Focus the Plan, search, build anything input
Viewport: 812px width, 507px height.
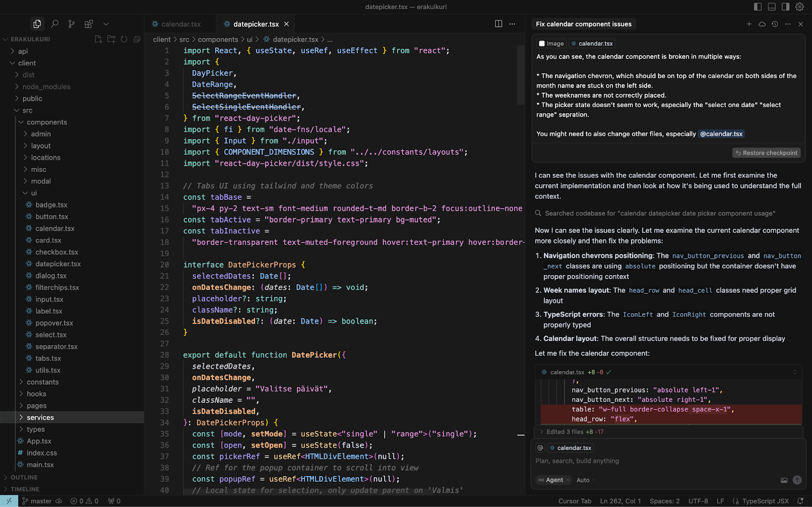click(668, 461)
